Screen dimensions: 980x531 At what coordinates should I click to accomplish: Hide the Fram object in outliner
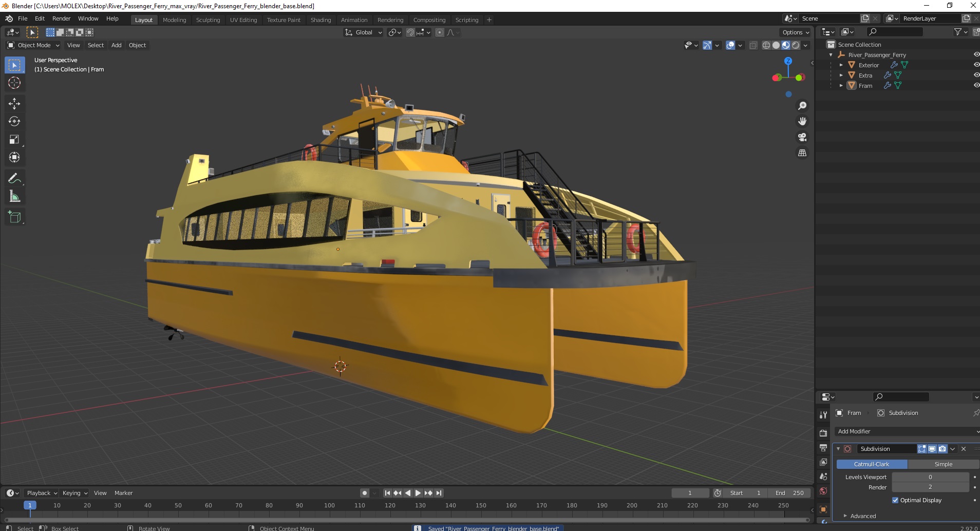tap(976, 85)
